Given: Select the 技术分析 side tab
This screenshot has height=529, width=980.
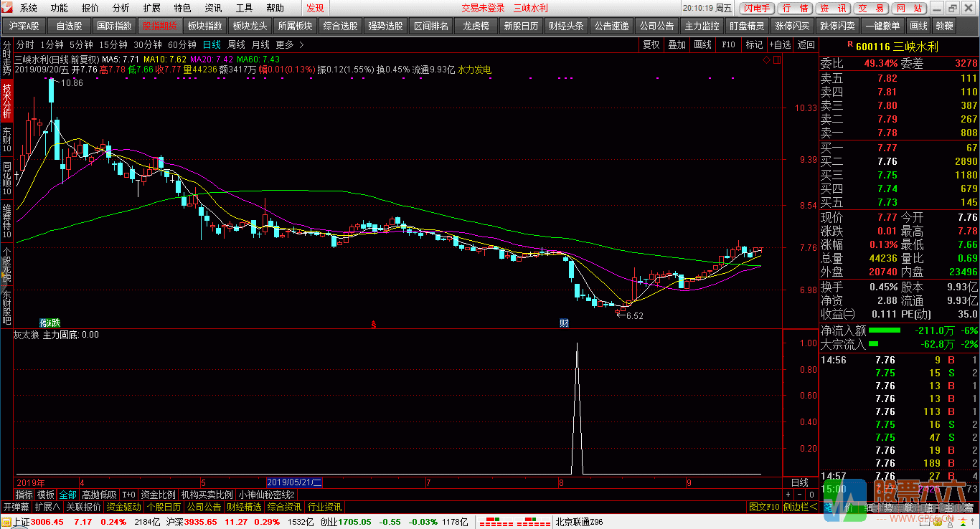Looking at the screenshot, I should pos(6,101).
